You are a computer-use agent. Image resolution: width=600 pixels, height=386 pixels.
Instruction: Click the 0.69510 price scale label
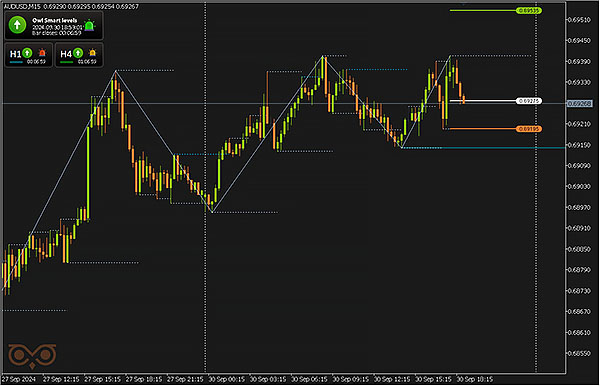[x=580, y=20]
